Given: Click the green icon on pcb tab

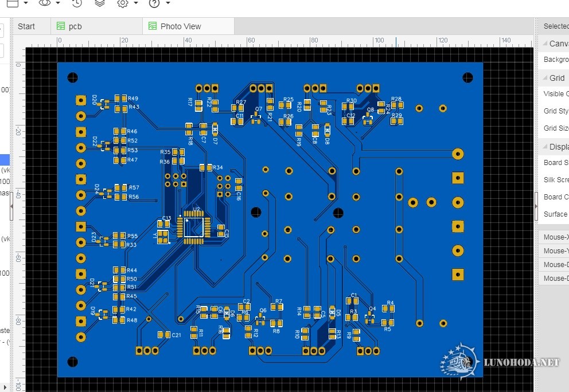Looking at the screenshot, I should [x=60, y=26].
